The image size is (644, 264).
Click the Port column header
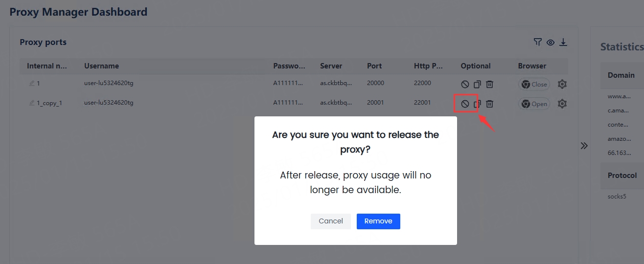click(x=374, y=66)
